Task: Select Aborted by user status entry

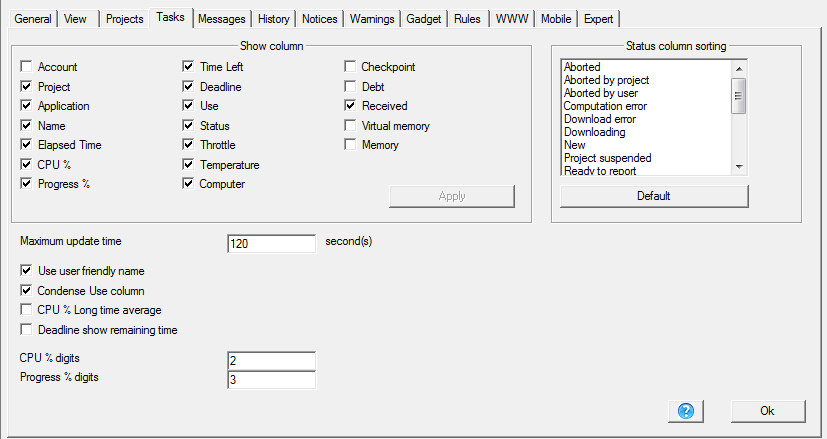Action: (601, 93)
